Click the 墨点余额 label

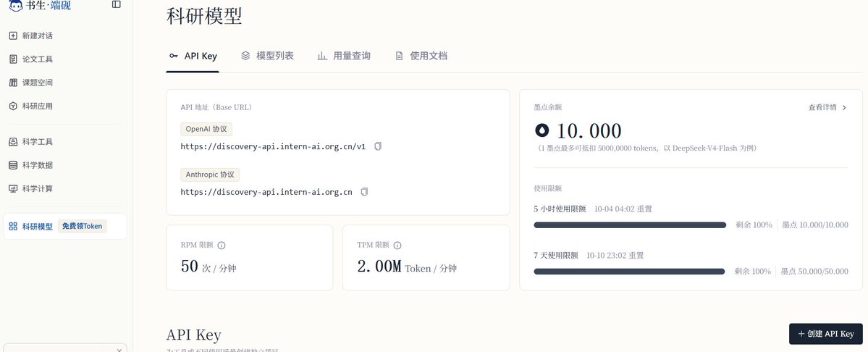coord(547,107)
